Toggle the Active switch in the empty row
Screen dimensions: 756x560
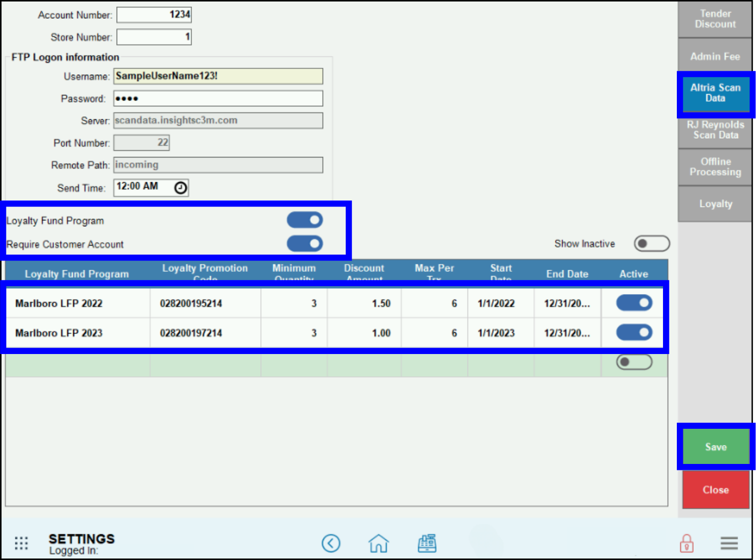click(x=634, y=362)
